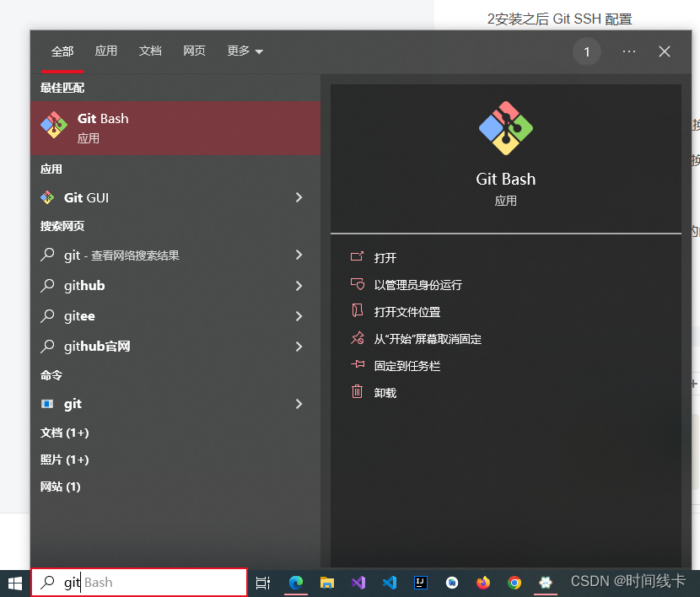Switch to the 应用 tab
The height and width of the screenshot is (597, 700).
click(106, 51)
